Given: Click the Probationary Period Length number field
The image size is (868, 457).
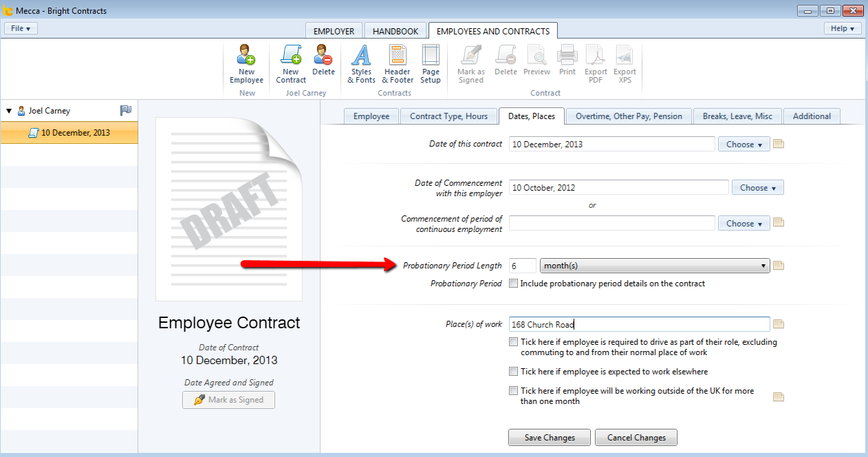Looking at the screenshot, I should pyautogui.click(x=523, y=266).
